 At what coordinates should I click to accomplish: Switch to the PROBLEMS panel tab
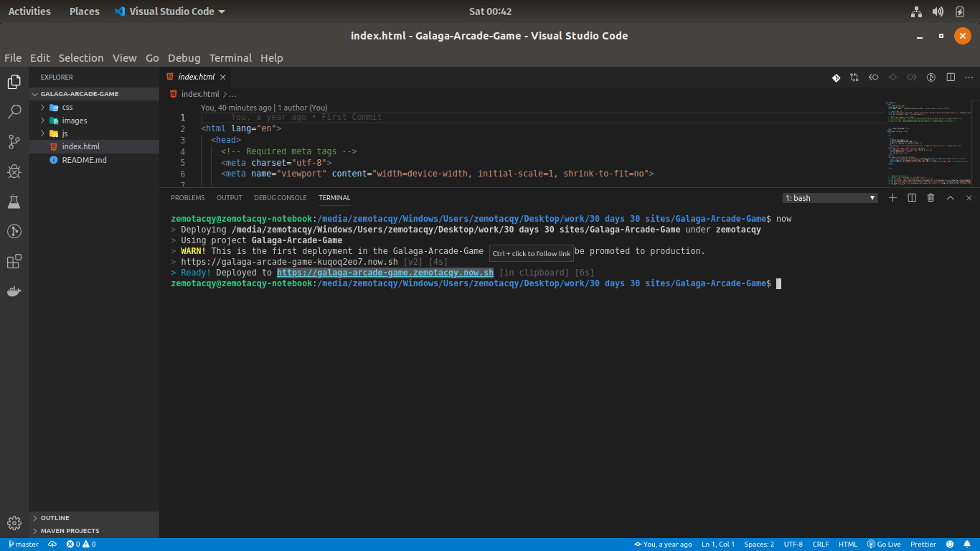[x=188, y=198]
